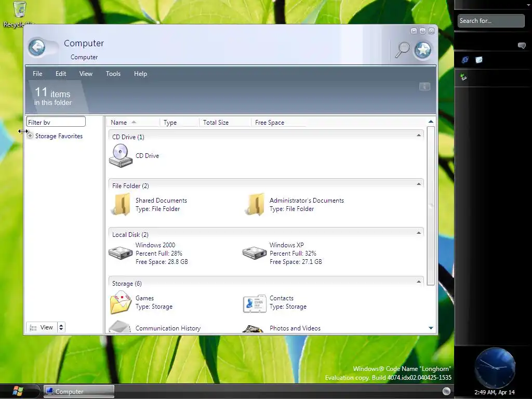Image resolution: width=532 pixels, height=399 pixels.
Task: Click the Search for box in sidebar
Action: point(491,21)
